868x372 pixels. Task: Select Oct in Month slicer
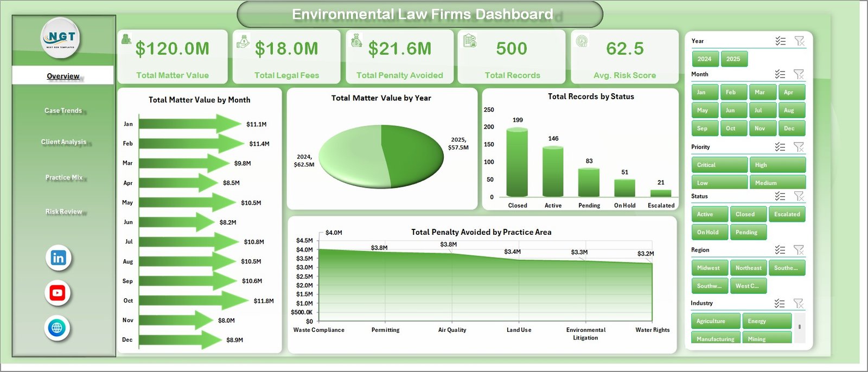pos(733,129)
